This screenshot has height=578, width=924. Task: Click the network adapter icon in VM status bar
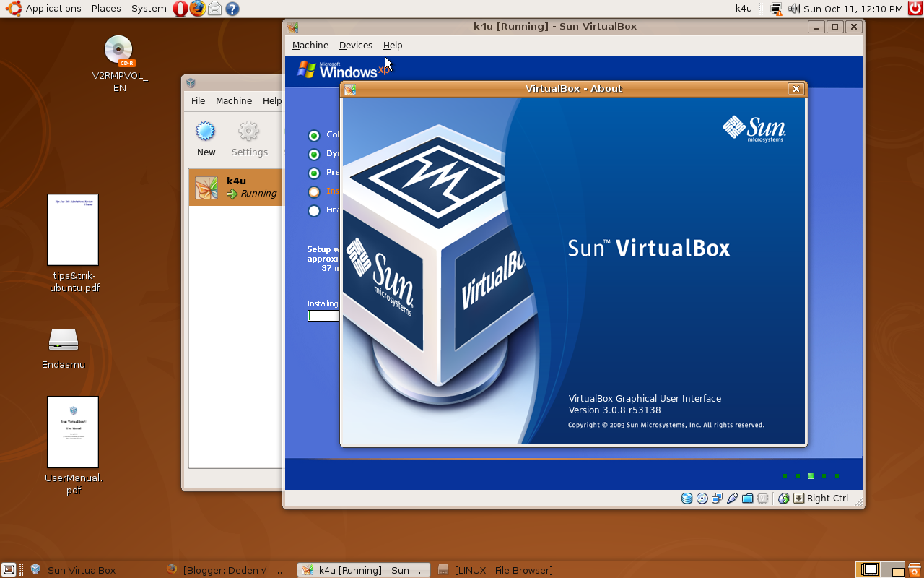click(717, 499)
